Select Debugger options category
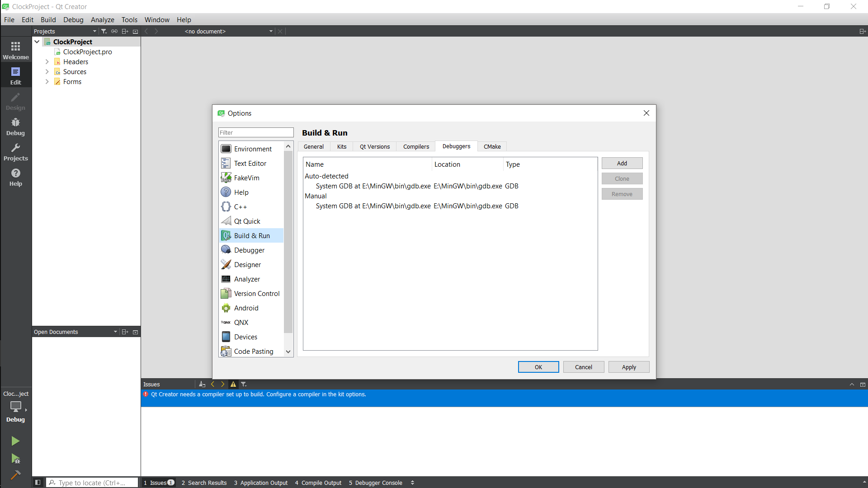 pyautogui.click(x=251, y=250)
